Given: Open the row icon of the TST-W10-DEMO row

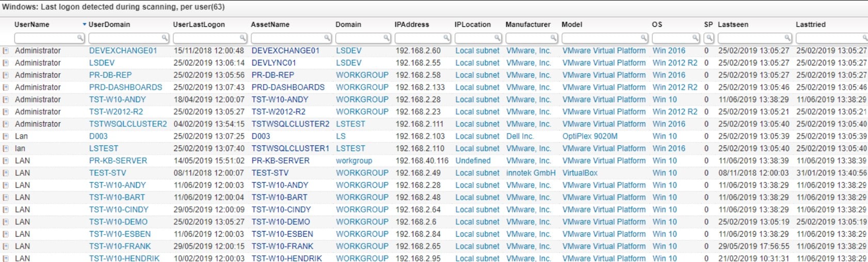Looking at the screenshot, I should 5,222.
